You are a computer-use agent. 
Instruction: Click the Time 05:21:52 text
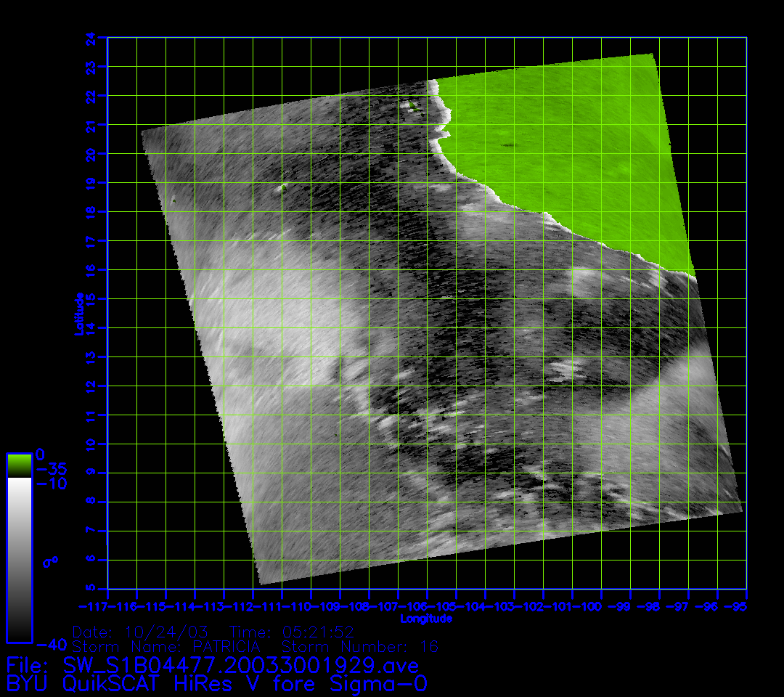(x=292, y=631)
